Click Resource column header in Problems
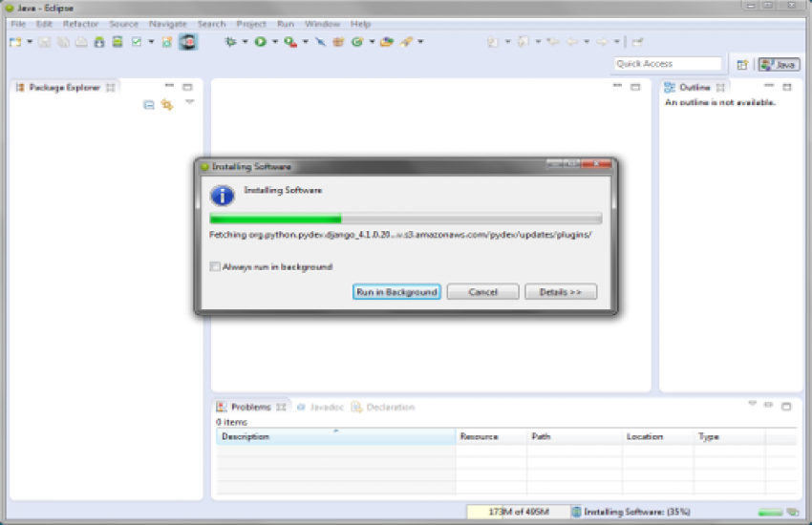The image size is (812, 525). [491, 436]
